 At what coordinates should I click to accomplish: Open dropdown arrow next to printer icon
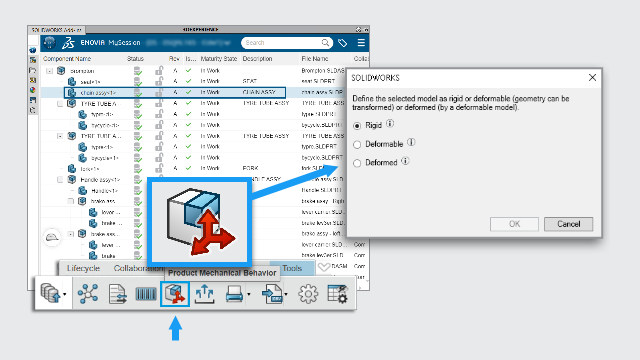click(x=249, y=294)
